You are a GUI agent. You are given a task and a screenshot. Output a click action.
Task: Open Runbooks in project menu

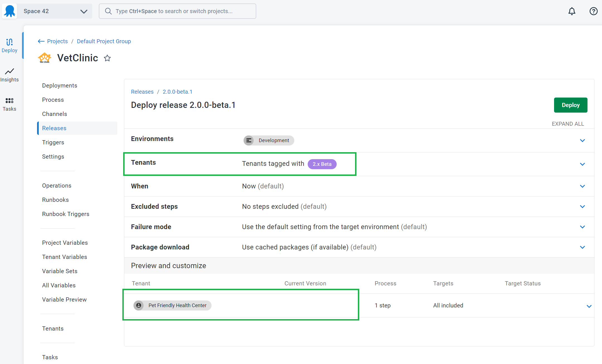coord(55,200)
